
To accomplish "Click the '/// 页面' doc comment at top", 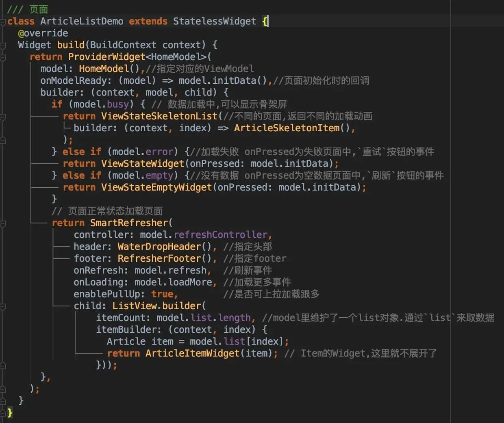I will pos(28,9).
